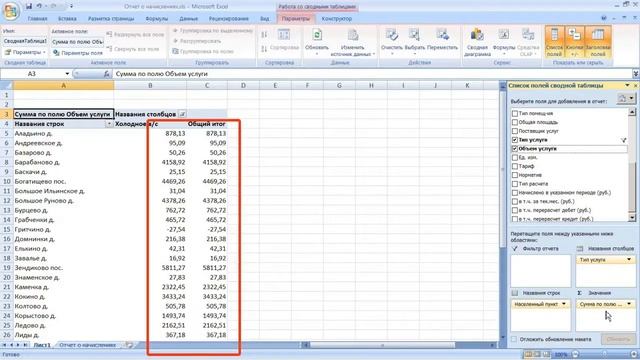Open field list layout options icon
This screenshot has width=640, height=360.
pyautogui.click(x=626, y=98)
